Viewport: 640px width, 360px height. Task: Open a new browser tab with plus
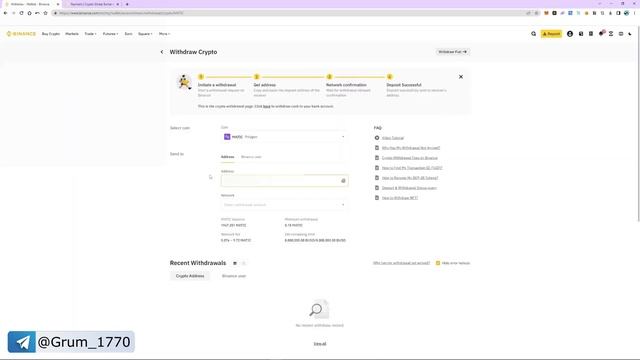127,4
